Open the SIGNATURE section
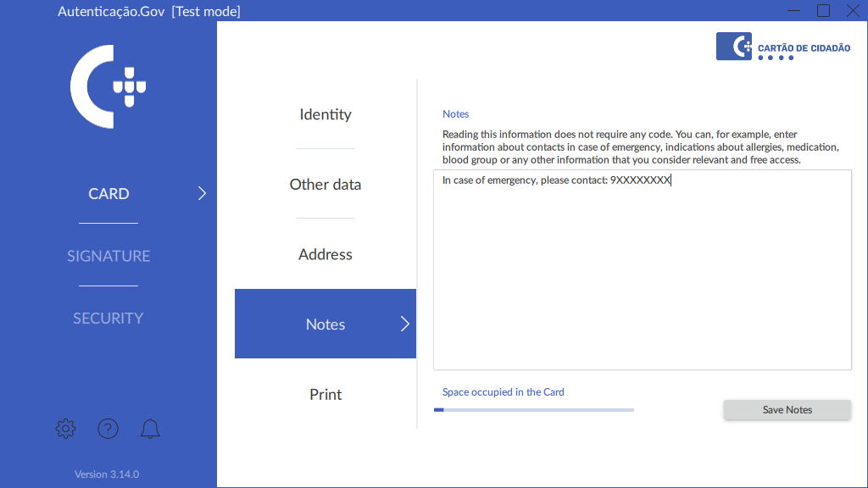This screenshot has height=488, width=868. pyautogui.click(x=108, y=256)
